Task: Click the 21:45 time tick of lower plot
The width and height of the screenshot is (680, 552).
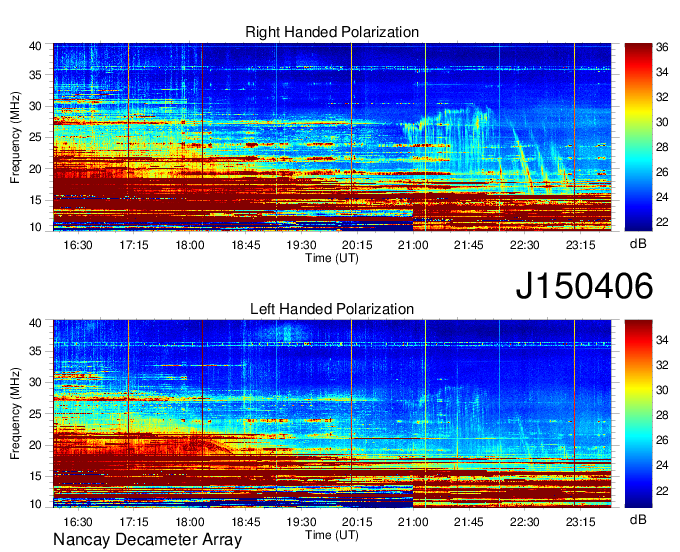Action: coord(468,522)
